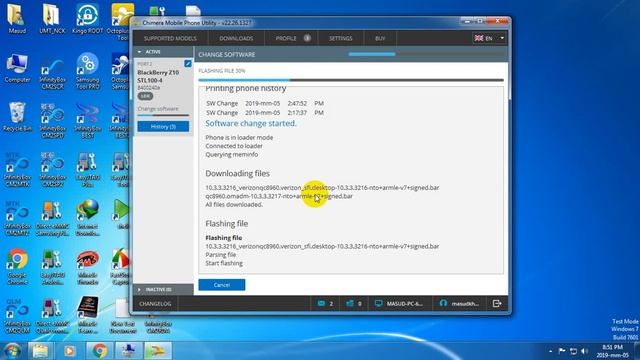Open the SETTINGS tab

[x=340, y=38]
